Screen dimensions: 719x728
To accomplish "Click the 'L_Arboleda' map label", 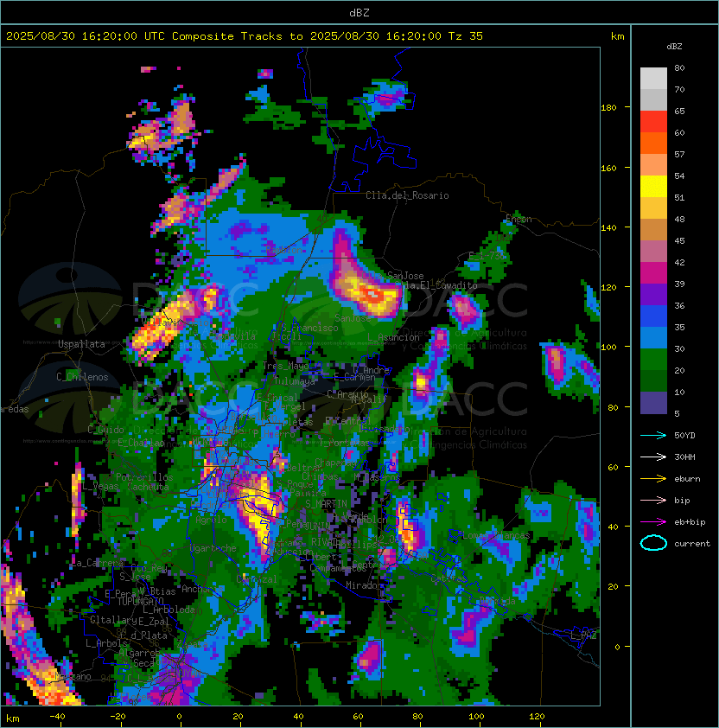I will point(169,610).
